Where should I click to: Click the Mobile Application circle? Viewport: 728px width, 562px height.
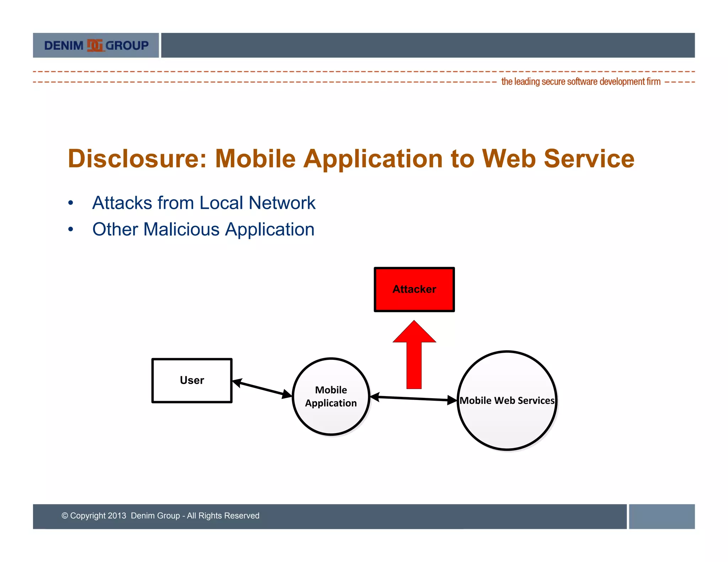tap(331, 396)
